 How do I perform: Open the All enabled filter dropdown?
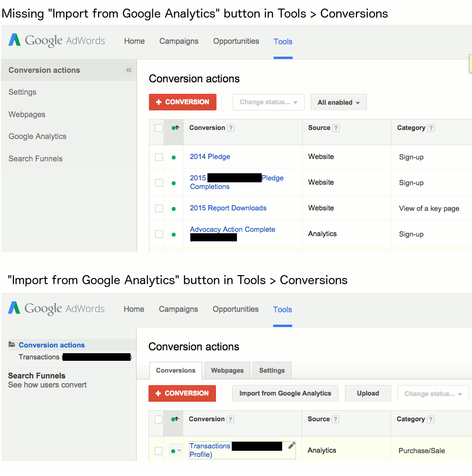coord(338,102)
